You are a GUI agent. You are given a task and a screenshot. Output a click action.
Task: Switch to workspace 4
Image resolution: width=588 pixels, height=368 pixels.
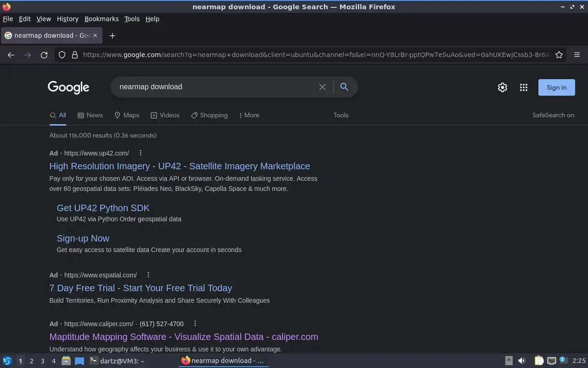[54, 361]
